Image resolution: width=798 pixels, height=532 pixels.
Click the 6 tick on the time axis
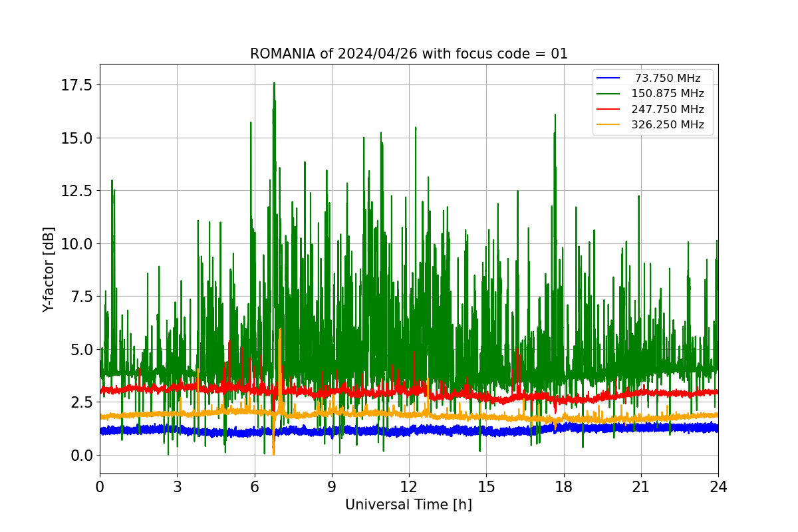tap(254, 487)
